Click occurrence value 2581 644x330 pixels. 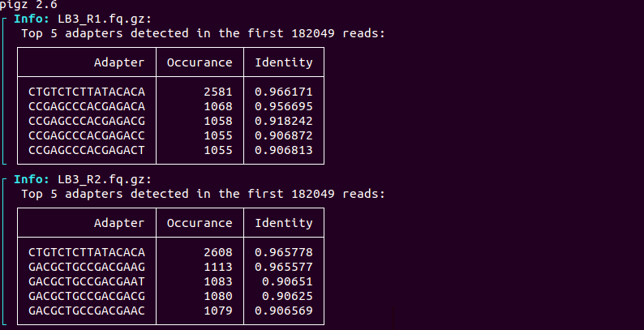[218, 92]
